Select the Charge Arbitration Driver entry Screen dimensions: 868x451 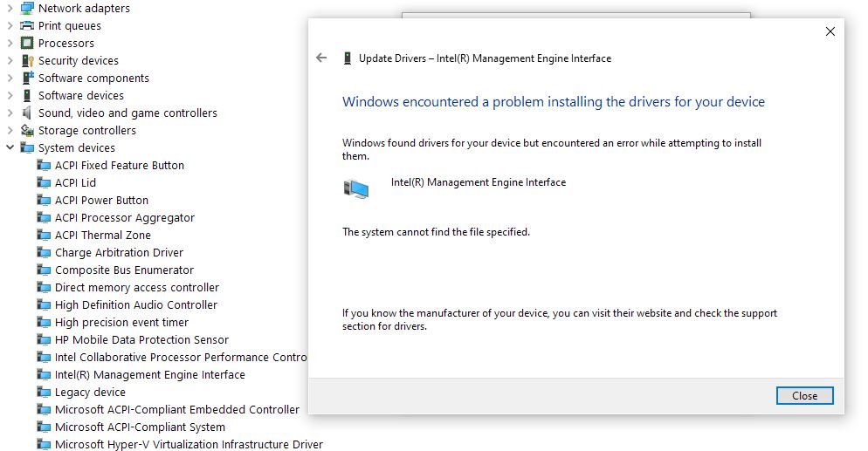(x=119, y=253)
